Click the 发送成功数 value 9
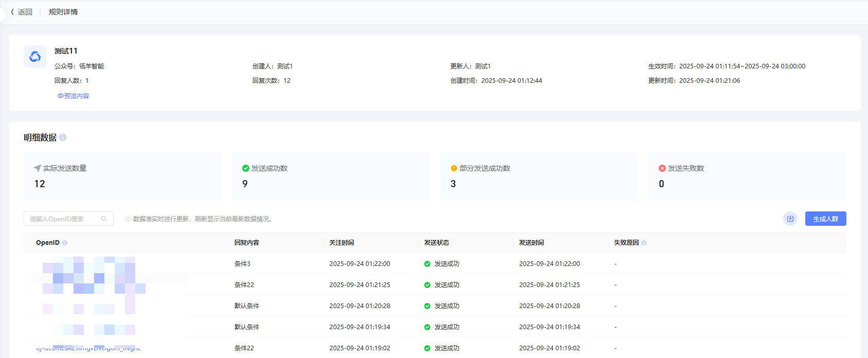Viewport: 868px width, 358px height. (x=245, y=184)
